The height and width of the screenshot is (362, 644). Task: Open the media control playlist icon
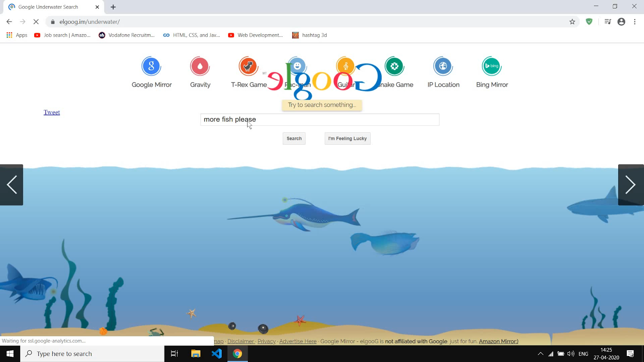(608, 22)
